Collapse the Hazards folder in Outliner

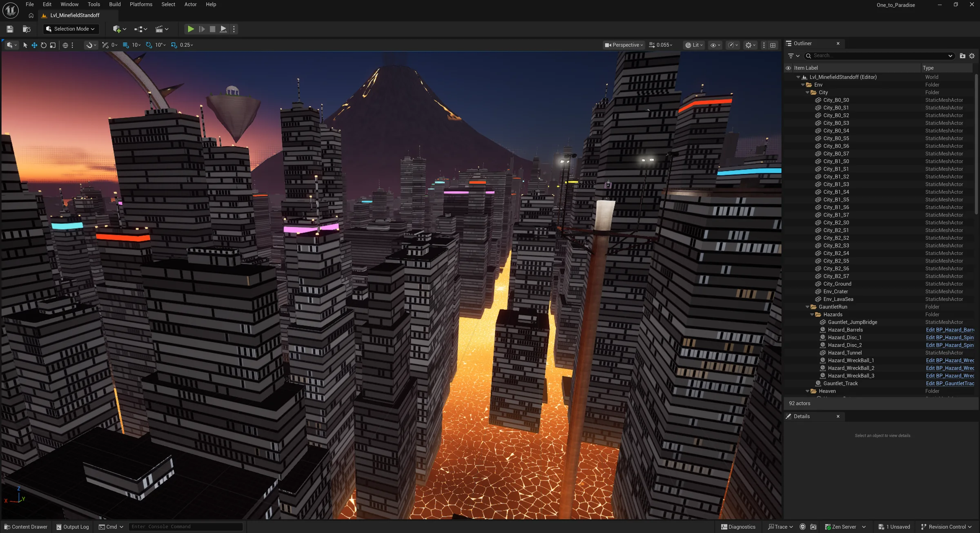pos(812,314)
